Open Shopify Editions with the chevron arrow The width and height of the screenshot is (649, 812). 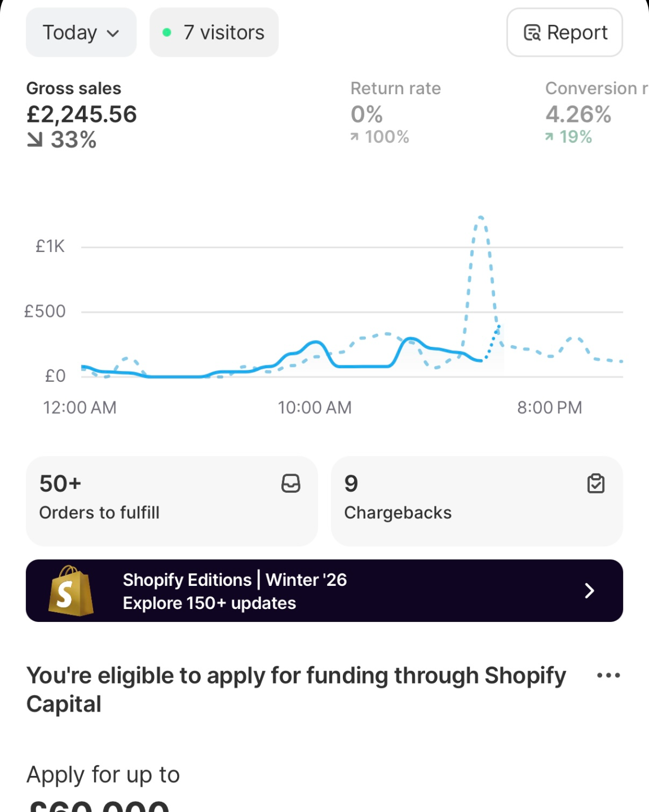coord(589,591)
